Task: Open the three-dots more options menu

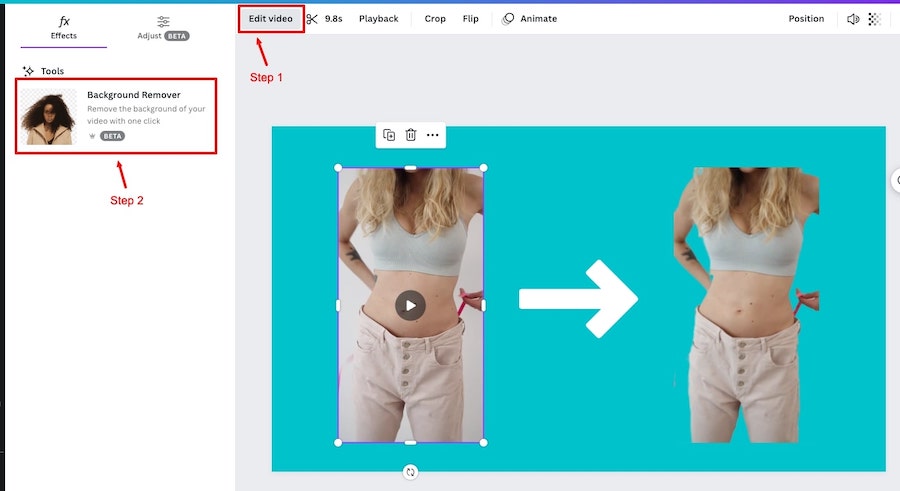Action: [433, 135]
